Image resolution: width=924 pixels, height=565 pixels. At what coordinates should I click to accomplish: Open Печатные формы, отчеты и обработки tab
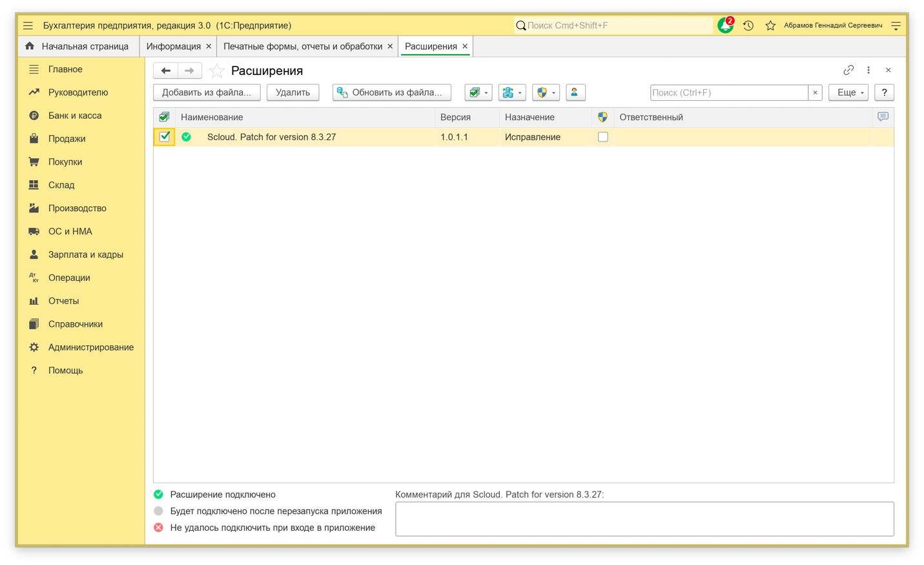click(x=303, y=46)
